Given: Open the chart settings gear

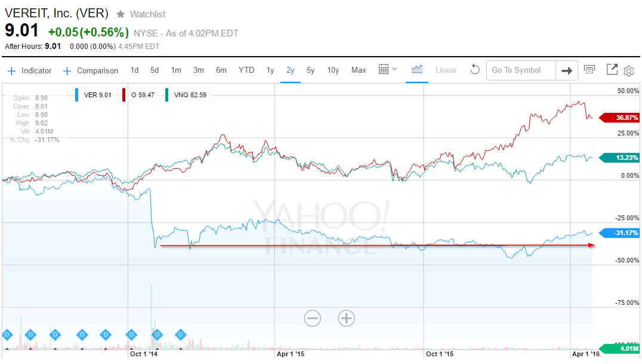Looking at the screenshot, I should pos(629,70).
